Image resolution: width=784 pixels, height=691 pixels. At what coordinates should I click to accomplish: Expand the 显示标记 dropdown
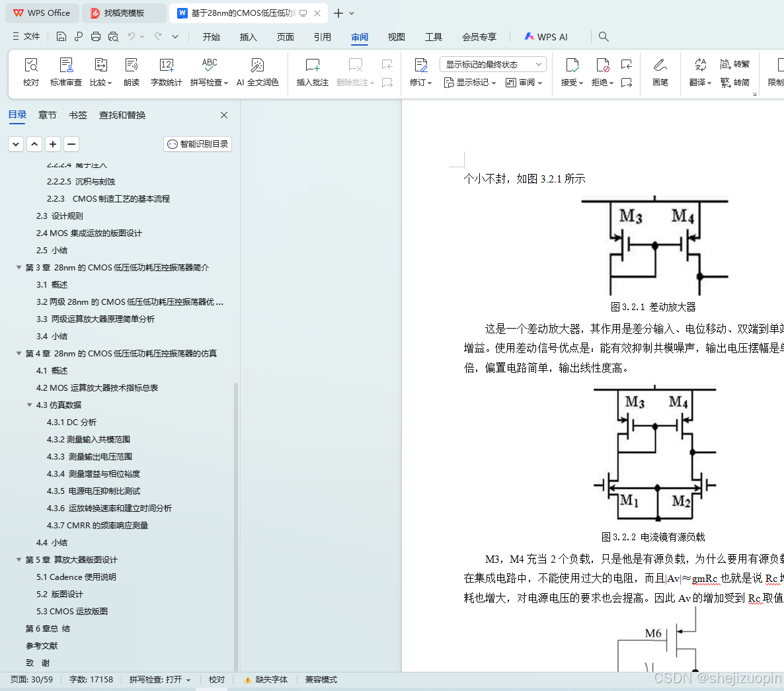coord(469,83)
